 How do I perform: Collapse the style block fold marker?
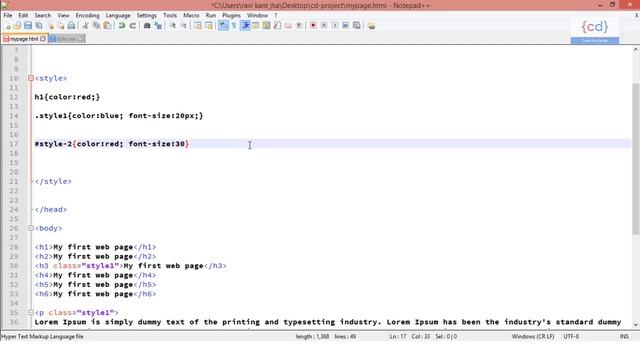click(31, 78)
